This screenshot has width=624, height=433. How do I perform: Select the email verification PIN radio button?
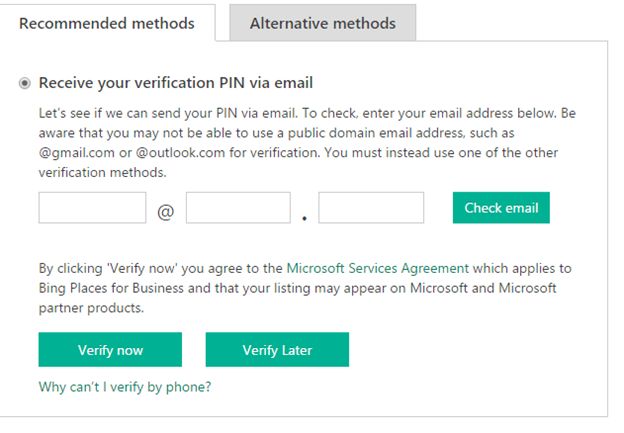[25, 83]
